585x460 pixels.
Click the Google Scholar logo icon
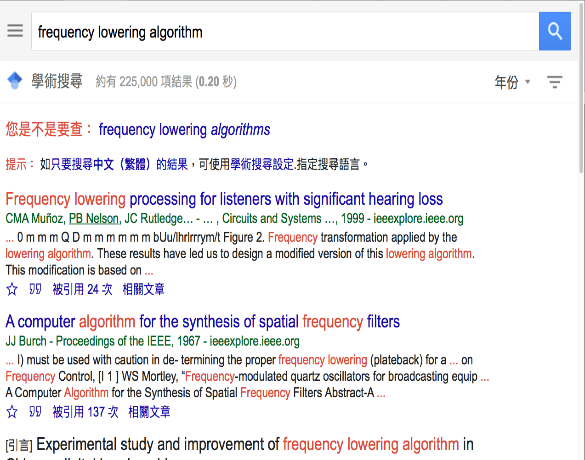pyautogui.click(x=15, y=81)
